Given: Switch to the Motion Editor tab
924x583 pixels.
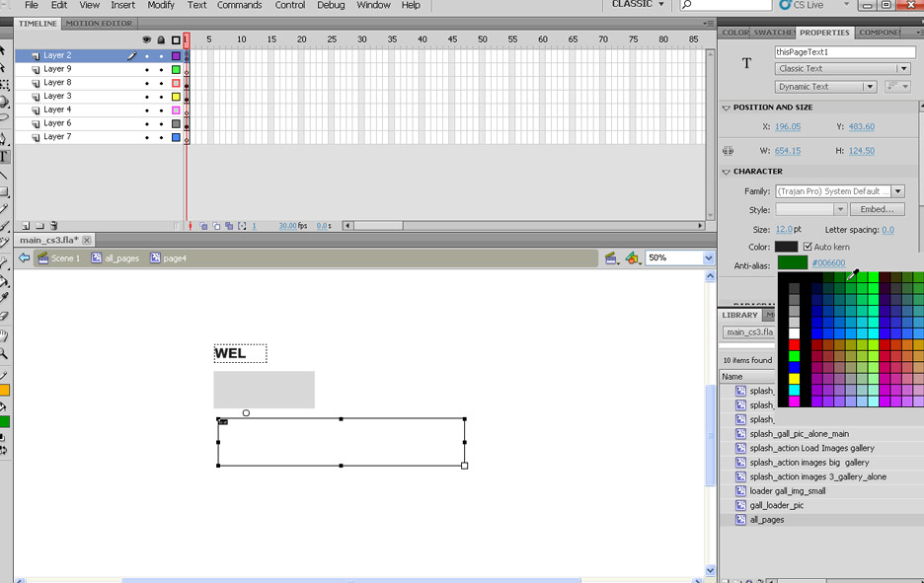Looking at the screenshot, I should (98, 23).
